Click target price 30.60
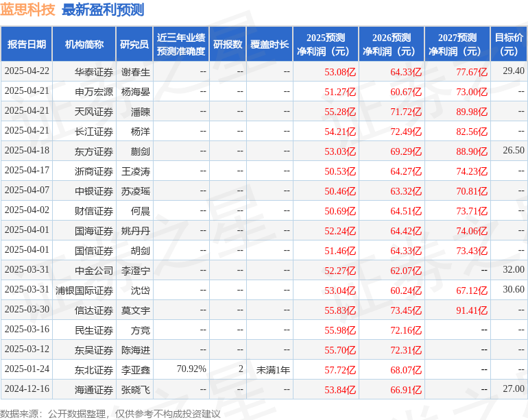Viewport: 528px width, 420px height. [514, 289]
